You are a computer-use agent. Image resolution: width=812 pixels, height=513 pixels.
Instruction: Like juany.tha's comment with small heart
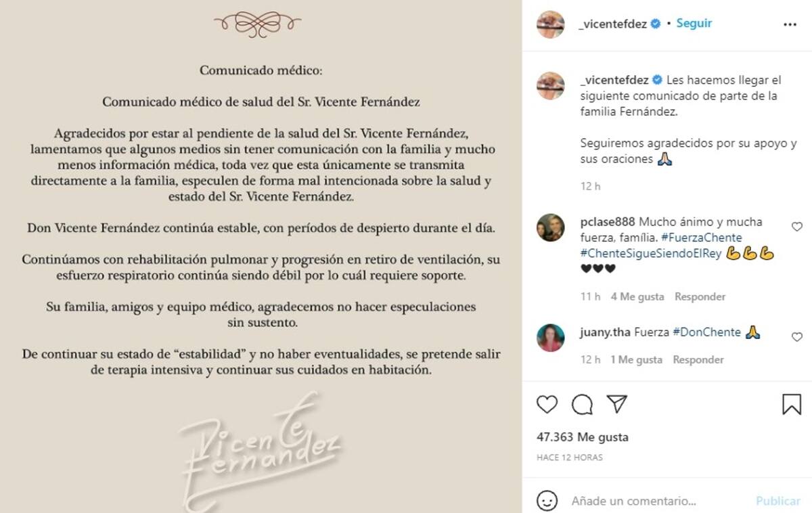(797, 337)
